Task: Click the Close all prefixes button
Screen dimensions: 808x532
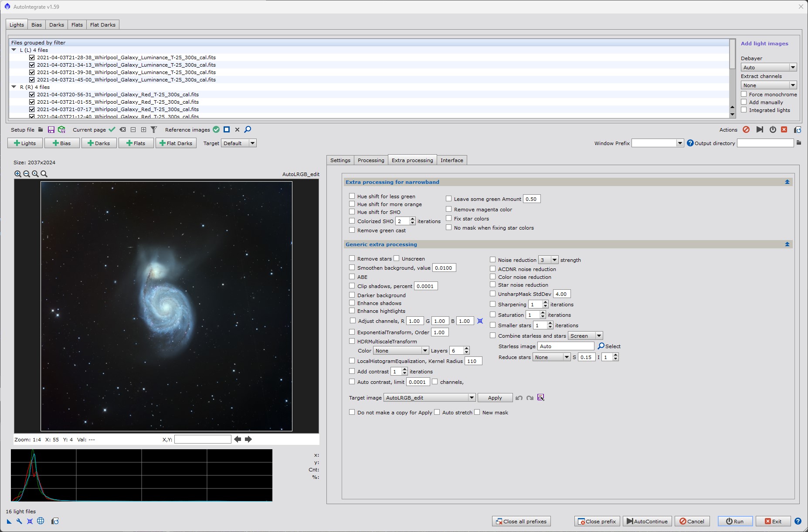Action: tap(521, 521)
